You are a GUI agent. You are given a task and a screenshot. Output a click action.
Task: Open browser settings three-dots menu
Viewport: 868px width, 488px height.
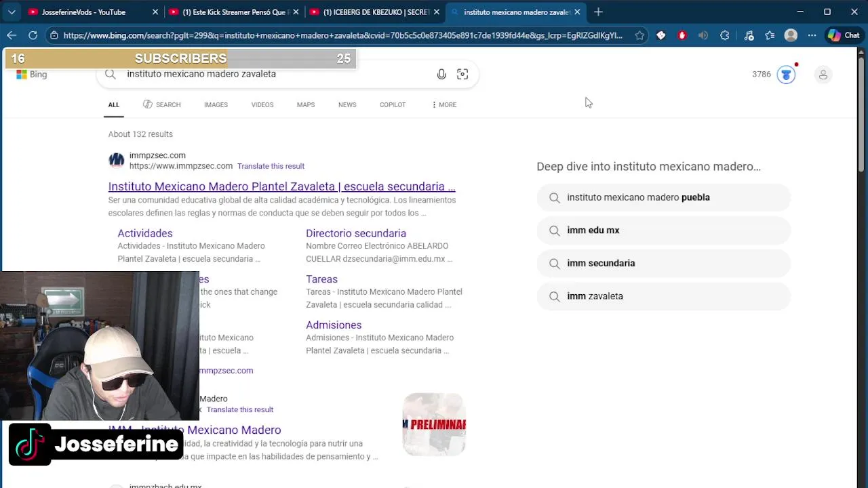[x=812, y=35]
